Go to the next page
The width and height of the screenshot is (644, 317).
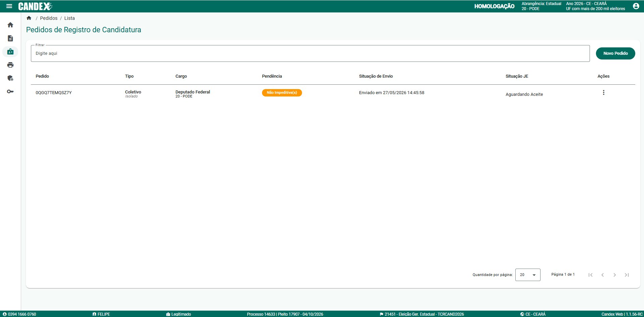tap(614, 275)
